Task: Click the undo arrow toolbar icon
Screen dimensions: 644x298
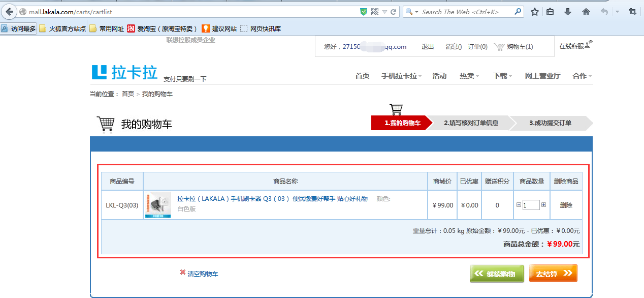Action: (x=604, y=12)
